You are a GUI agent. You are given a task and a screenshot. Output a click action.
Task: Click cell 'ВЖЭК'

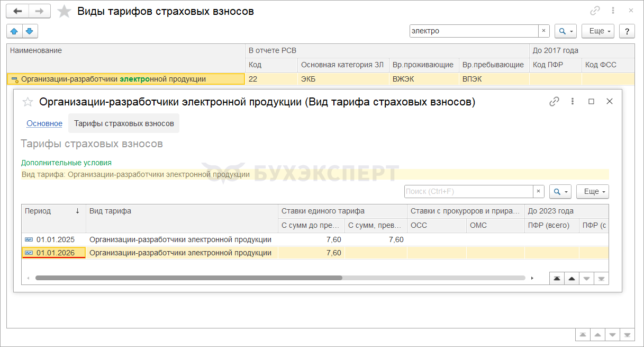point(423,79)
